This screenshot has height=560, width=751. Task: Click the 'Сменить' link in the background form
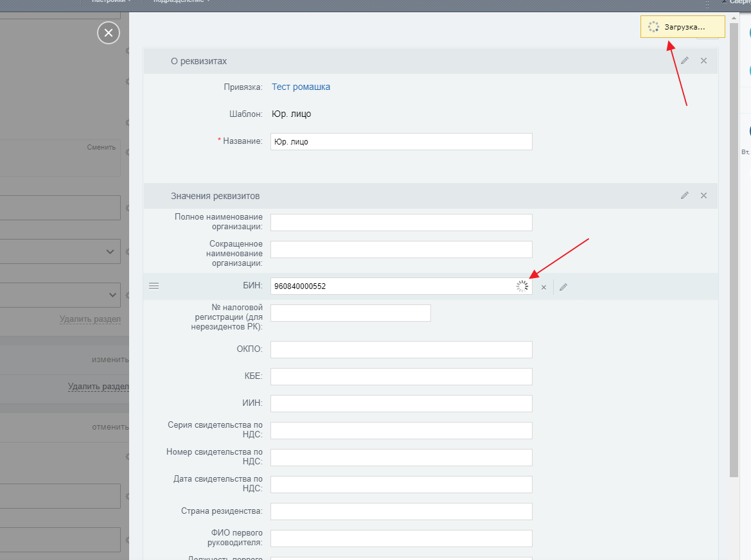(102, 147)
